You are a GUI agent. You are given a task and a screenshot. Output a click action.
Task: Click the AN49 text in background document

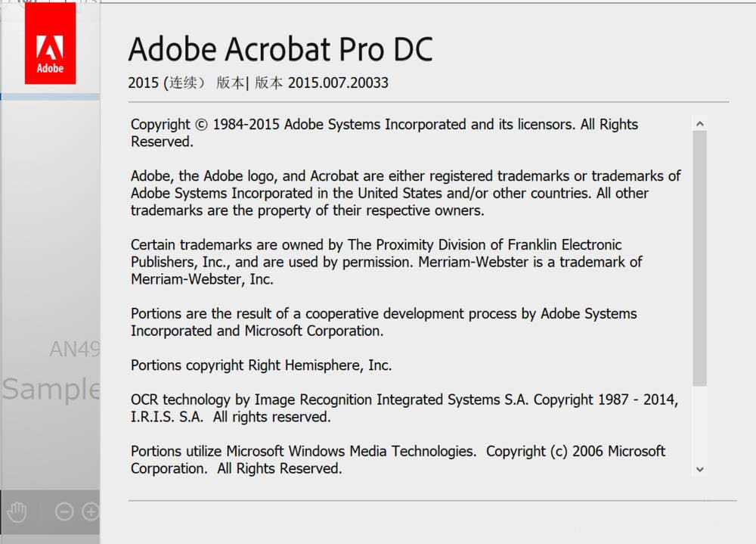pos(74,349)
